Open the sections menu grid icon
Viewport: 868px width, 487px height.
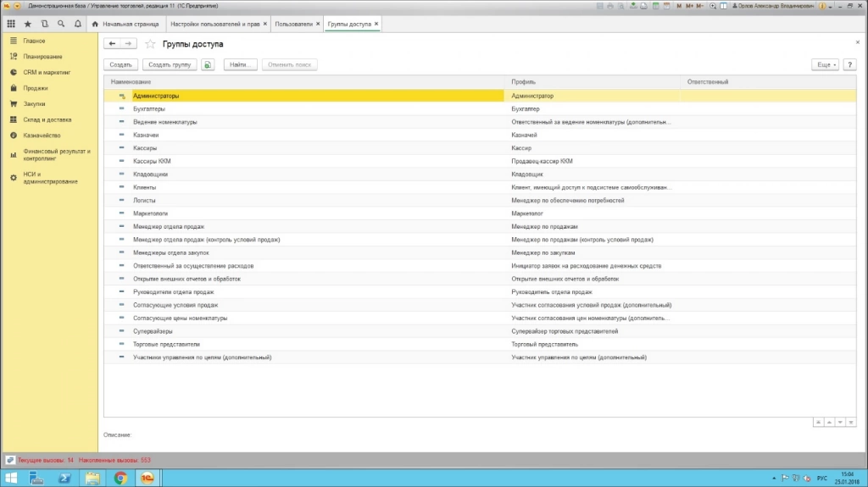coord(11,24)
